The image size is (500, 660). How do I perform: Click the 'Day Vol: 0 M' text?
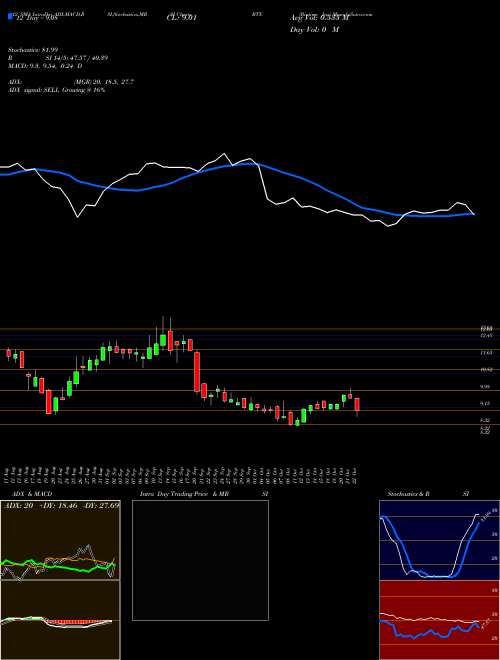[x=314, y=29]
